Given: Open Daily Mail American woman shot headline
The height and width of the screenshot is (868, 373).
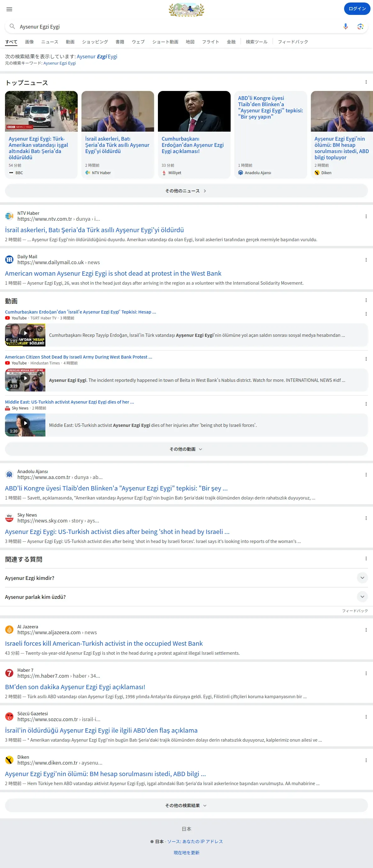Looking at the screenshot, I should (113, 273).
